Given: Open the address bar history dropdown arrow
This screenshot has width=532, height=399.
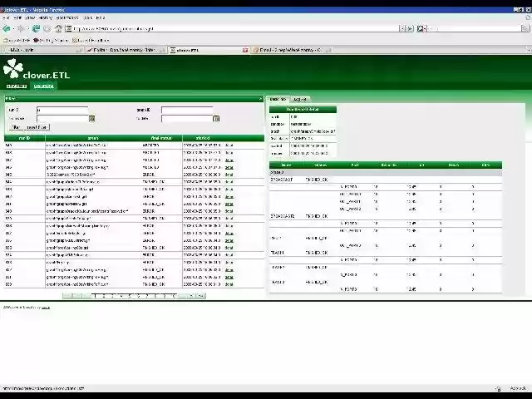Looking at the screenshot, I should pos(402,28).
